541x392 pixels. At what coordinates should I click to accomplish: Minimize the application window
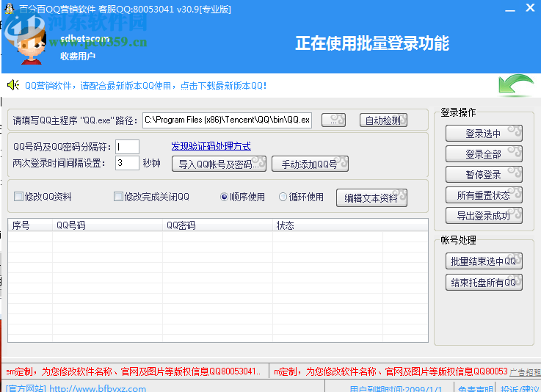[x=510, y=10]
